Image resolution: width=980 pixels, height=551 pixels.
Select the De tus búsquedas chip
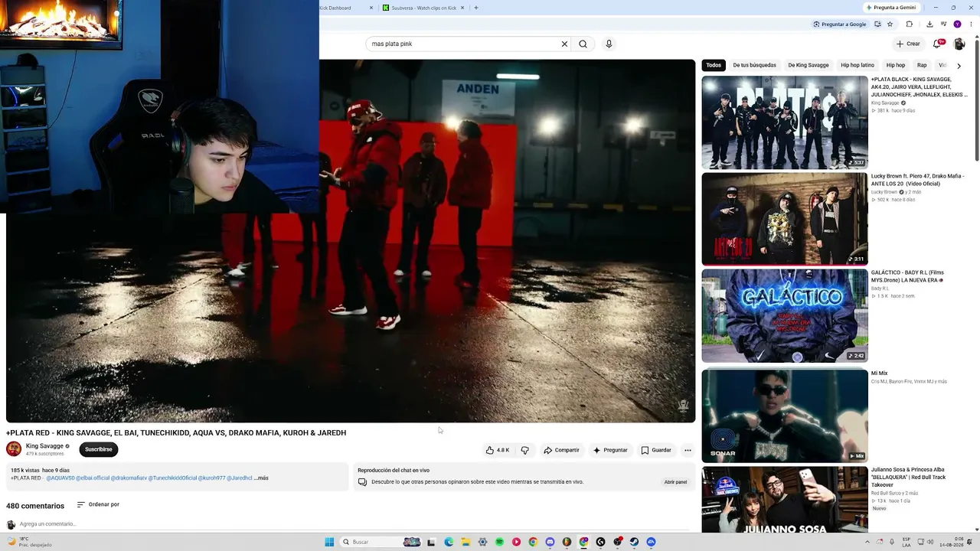pyautogui.click(x=754, y=65)
